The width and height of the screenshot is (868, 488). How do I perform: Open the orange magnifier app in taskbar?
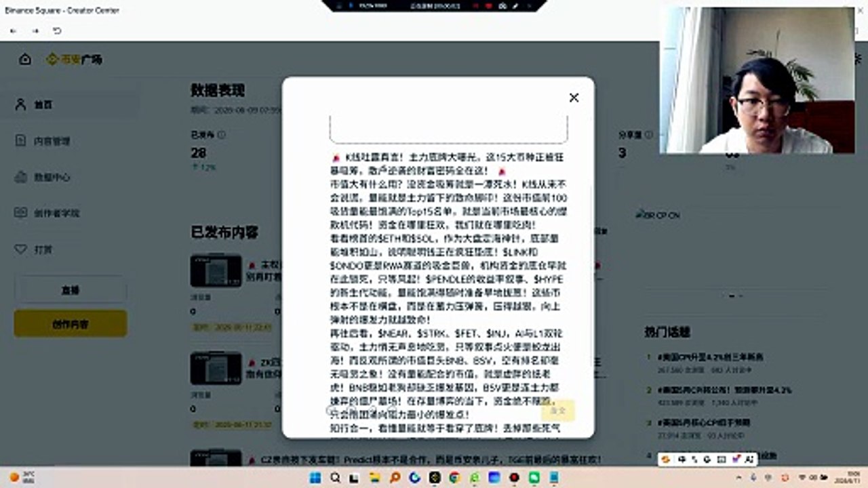pos(395,478)
